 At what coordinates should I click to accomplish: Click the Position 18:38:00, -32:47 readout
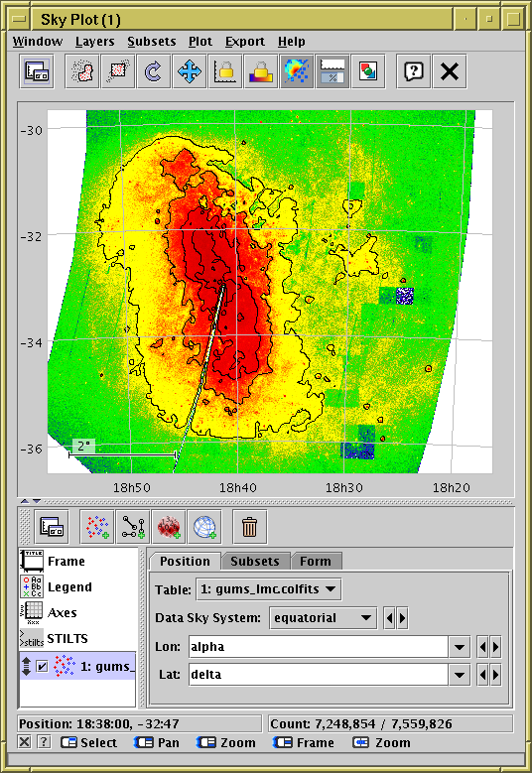(140, 723)
